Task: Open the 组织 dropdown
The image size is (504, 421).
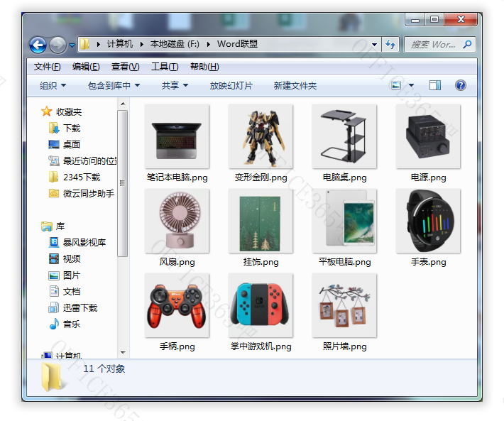Action: tap(53, 85)
